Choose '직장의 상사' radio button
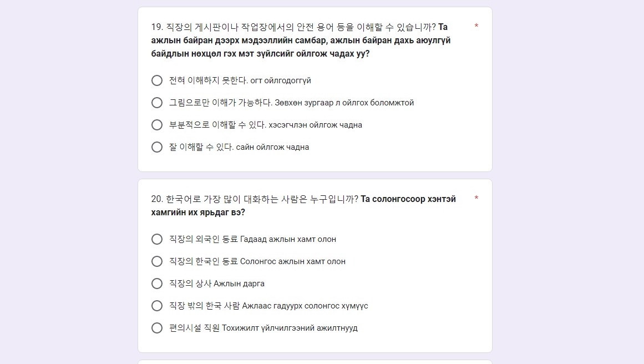The height and width of the screenshot is (364, 644). tap(157, 284)
